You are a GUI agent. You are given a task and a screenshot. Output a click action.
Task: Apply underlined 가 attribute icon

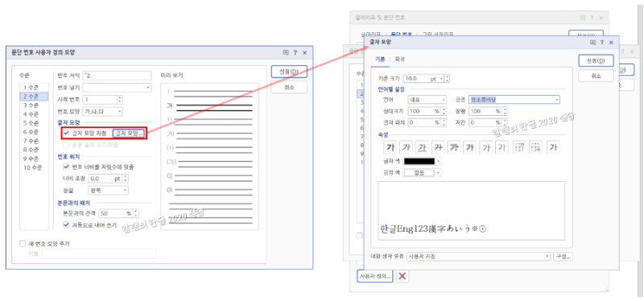coord(422,147)
